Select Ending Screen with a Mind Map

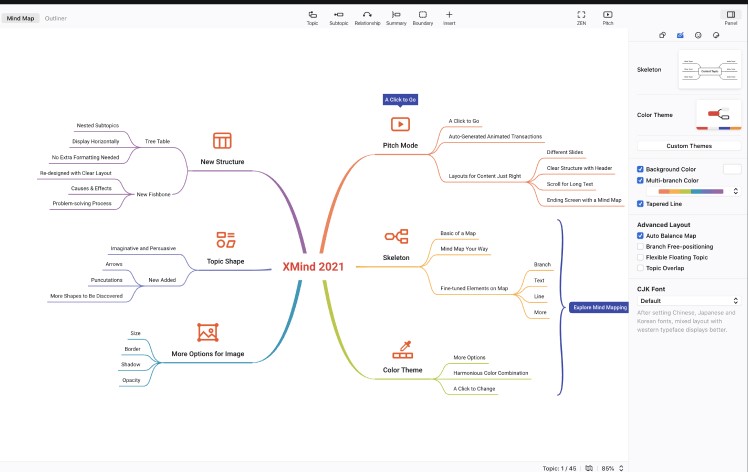point(584,200)
